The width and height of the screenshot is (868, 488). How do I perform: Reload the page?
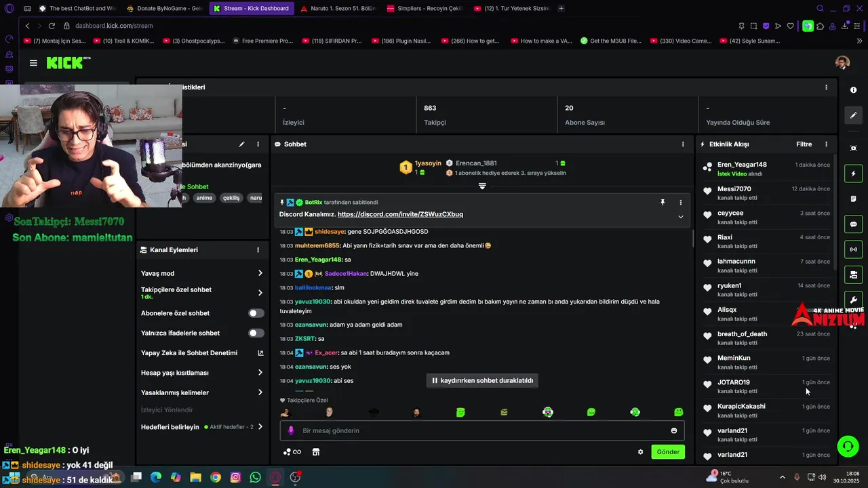coord(52,26)
